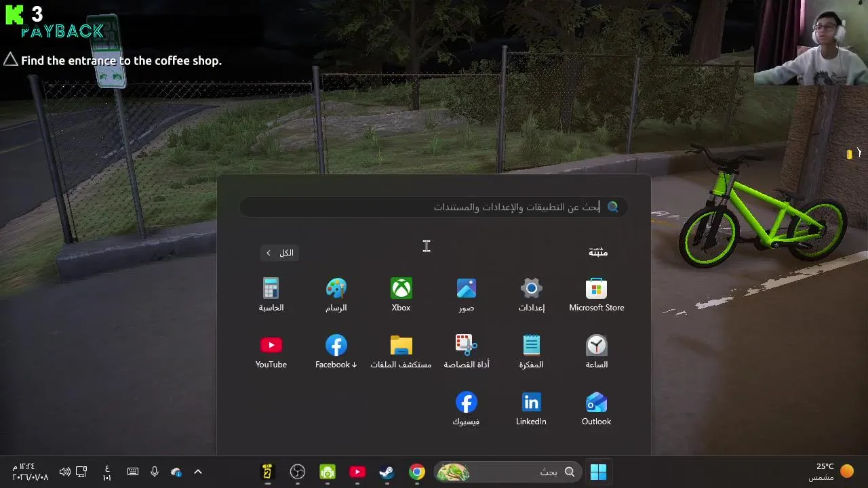This screenshot has height=488, width=868.
Task: Click the taskbar search box (بحث)
Action: (x=508, y=472)
